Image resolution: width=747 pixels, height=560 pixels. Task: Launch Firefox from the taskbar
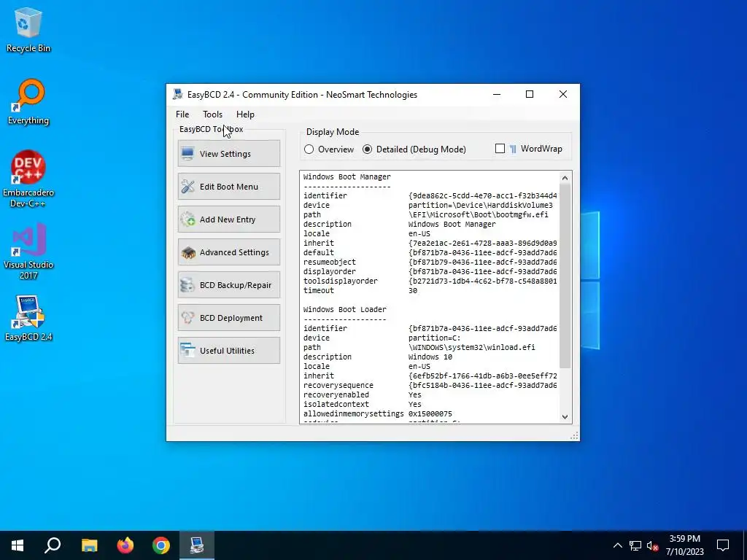[x=125, y=545]
